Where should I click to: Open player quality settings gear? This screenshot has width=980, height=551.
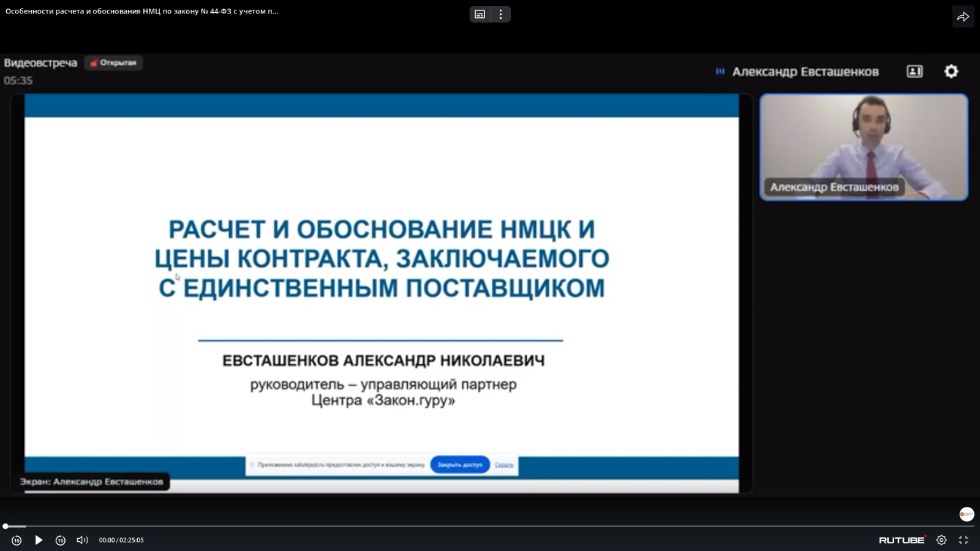pyautogui.click(x=941, y=540)
